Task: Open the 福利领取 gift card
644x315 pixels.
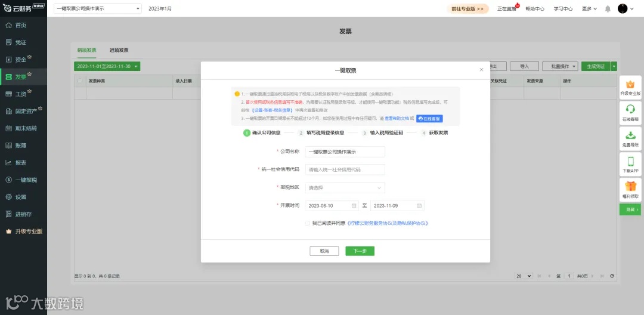Action: (630, 190)
